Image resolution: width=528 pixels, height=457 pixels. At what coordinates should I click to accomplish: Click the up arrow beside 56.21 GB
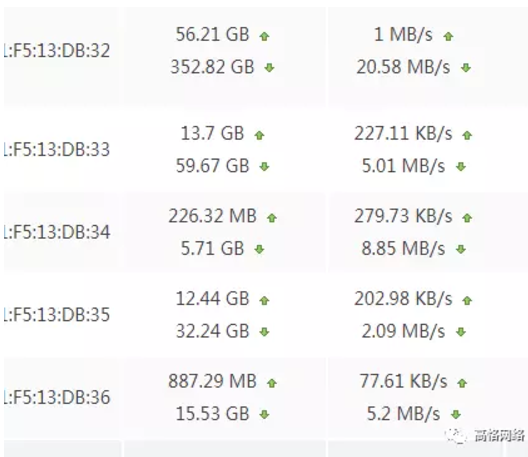point(264,36)
